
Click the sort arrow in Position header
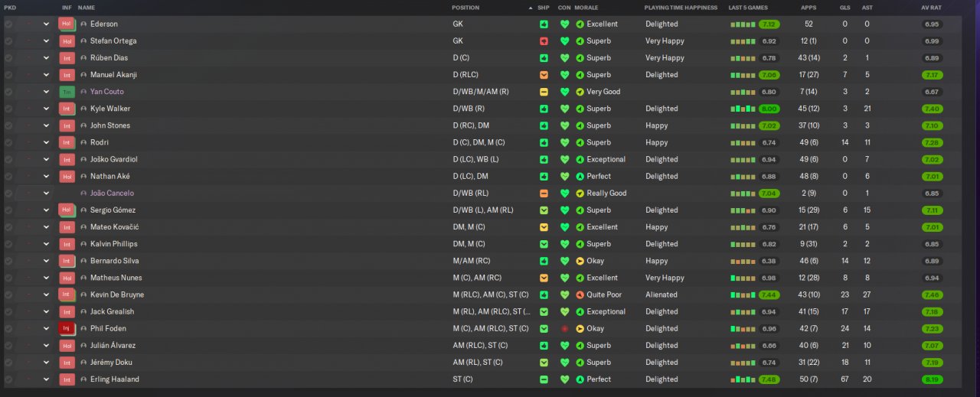tap(530, 8)
